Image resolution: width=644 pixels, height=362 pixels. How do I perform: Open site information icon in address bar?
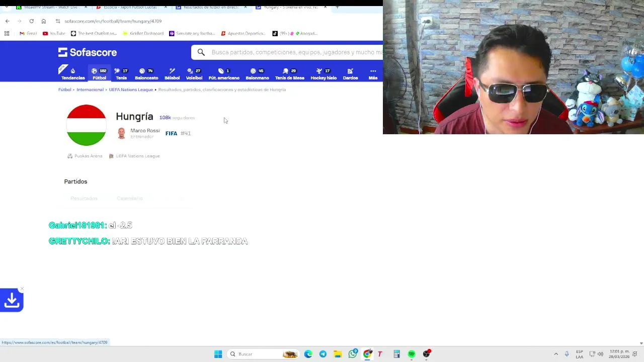(x=58, y=21)
